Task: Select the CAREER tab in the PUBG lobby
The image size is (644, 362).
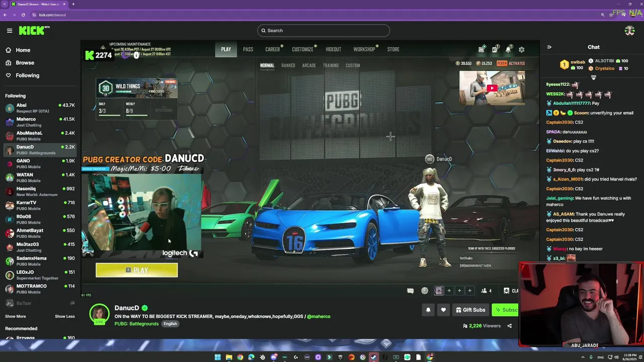Action: click(x=272, y=49)
